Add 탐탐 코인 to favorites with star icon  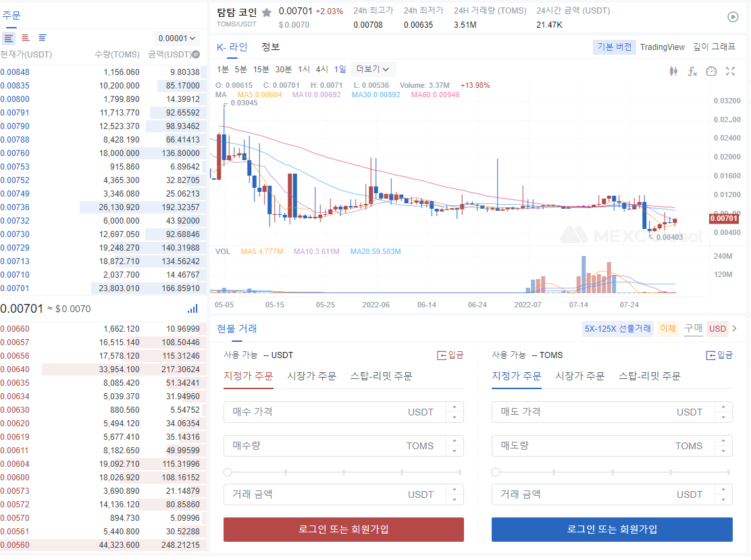pyautogui.click(x=267, y=12)
